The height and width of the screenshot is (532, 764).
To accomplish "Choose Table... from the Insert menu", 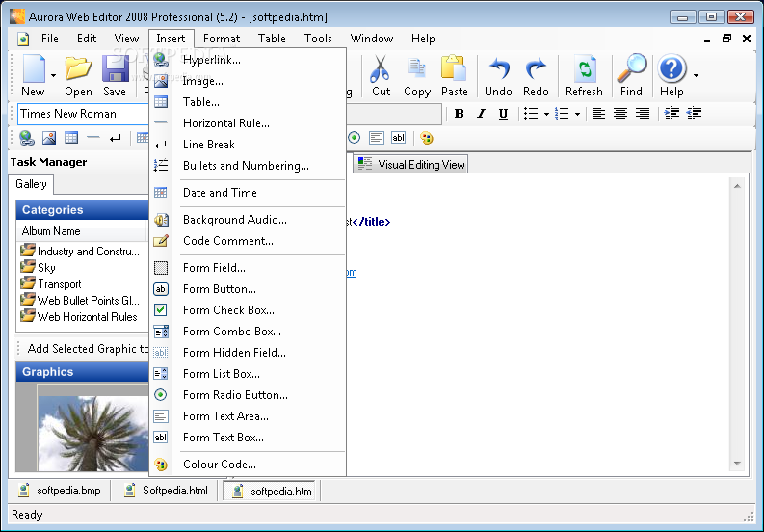I will 248,102.
